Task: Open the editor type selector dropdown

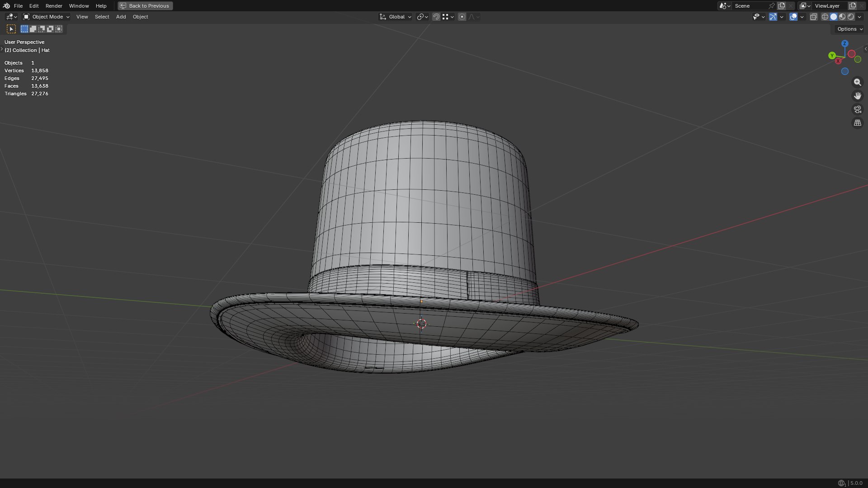Action: tap(11, 17)
